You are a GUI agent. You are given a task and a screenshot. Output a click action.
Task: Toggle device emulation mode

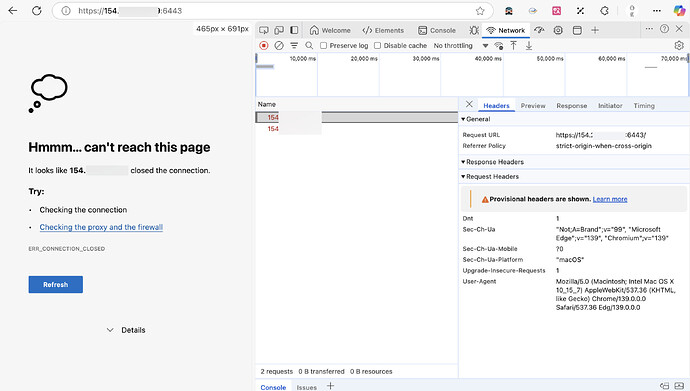point(279,30)
